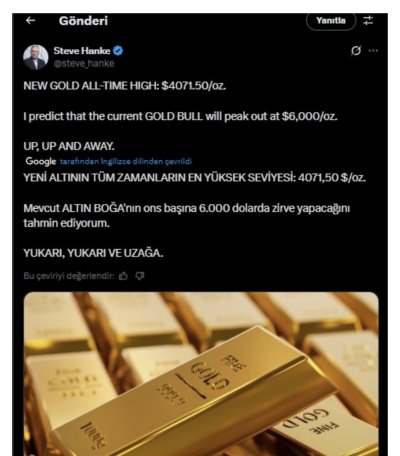Click the $6,000/oz prediction sentence
Image resolution: width=400 pixels, height=456 pixels.
(180, 116)
